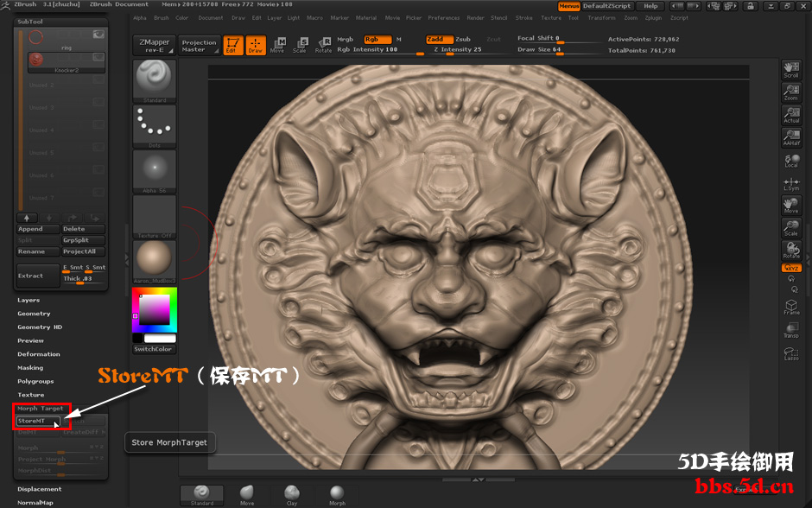
Task: Click the Scroll canvas navigation icon
Action: click(x=791, y=70)
